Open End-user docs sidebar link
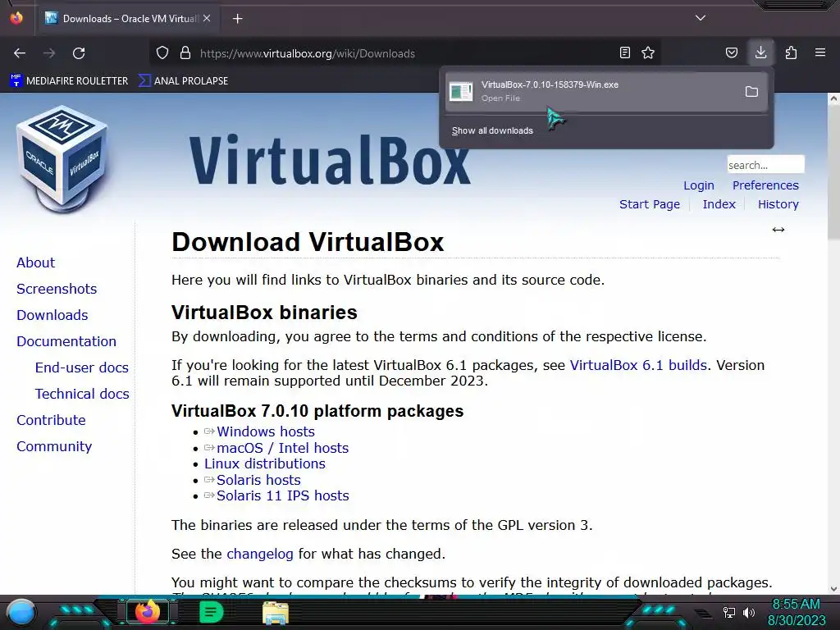This screenshot has height=630, width=840. 81,367
